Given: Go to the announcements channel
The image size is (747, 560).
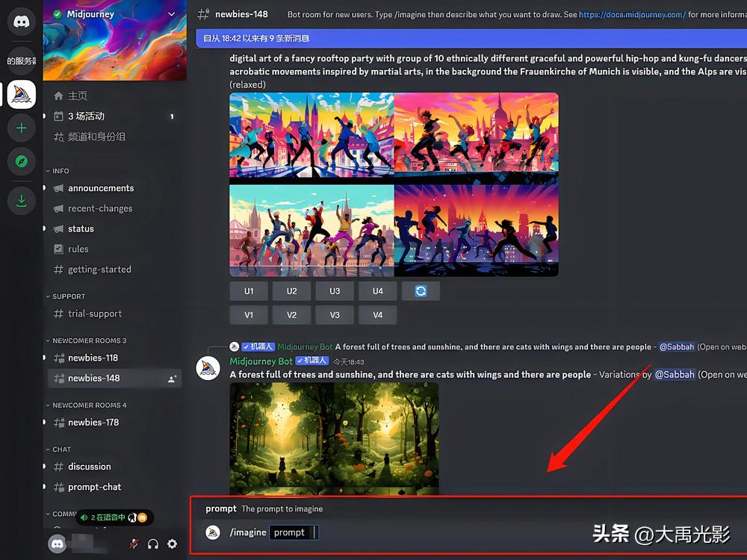Looking at the screenshot, I should 114,188.
